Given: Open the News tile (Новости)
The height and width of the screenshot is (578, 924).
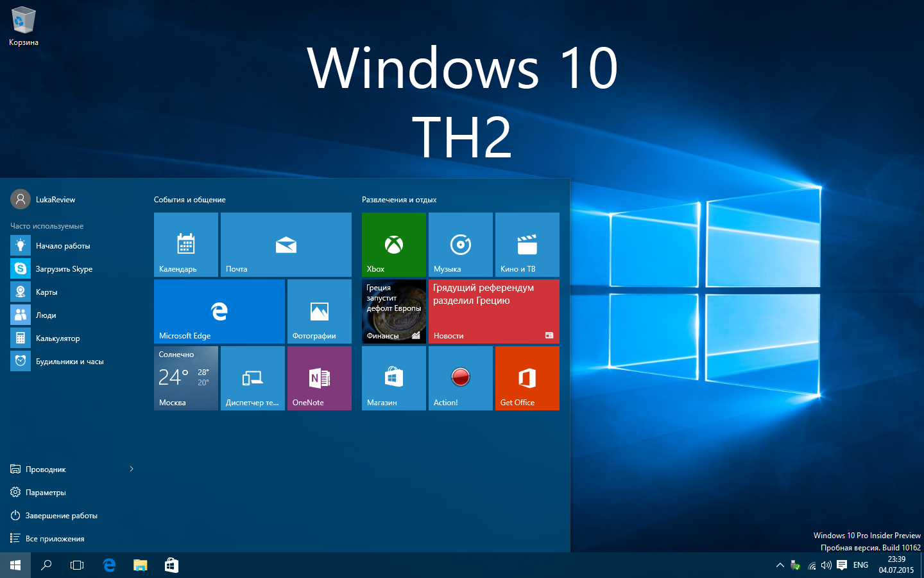Looking at the screenshot, I should pos(494,311).
